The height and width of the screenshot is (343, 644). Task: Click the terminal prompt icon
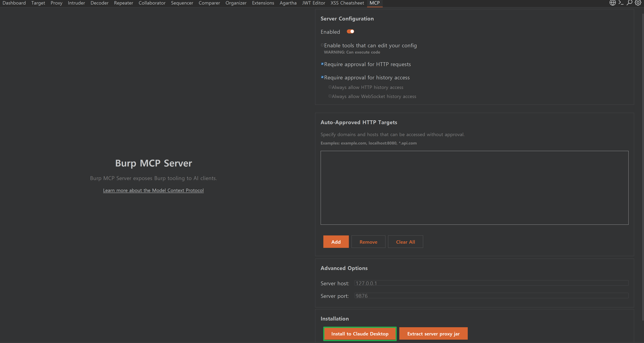click(621, 3)
